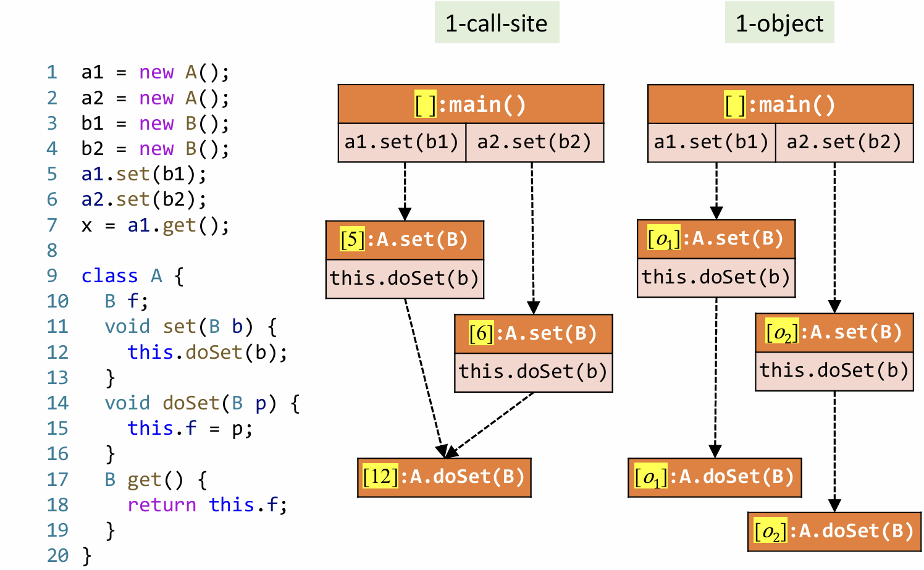924x570 pixels.
Task: Select the [o2]:A.set(B) node header
Action: click(834, 333)
